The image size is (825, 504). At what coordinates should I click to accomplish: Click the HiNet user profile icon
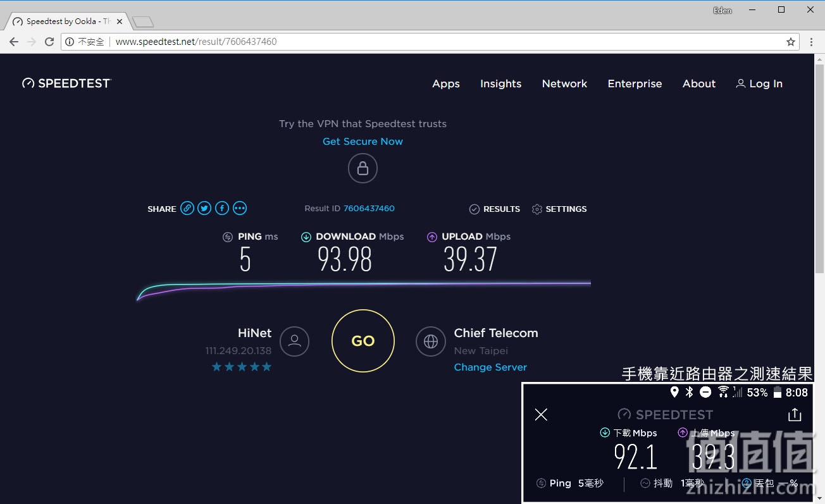(x=294, y=341)
